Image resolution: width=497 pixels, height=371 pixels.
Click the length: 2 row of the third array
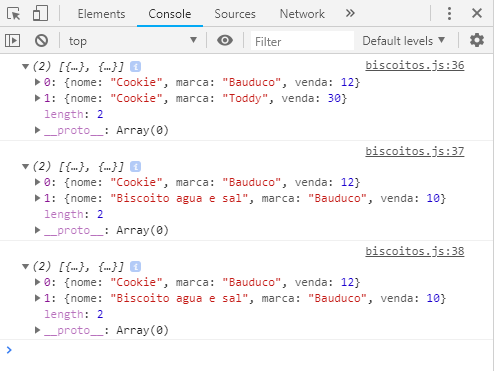(x=74, y=314)
